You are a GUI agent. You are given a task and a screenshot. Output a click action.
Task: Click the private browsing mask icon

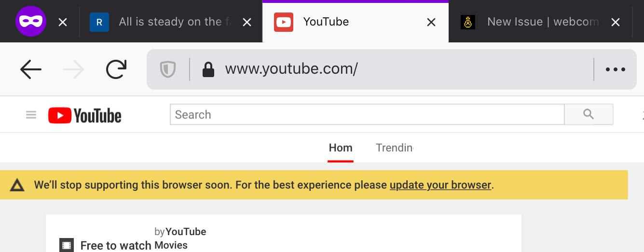31,22
